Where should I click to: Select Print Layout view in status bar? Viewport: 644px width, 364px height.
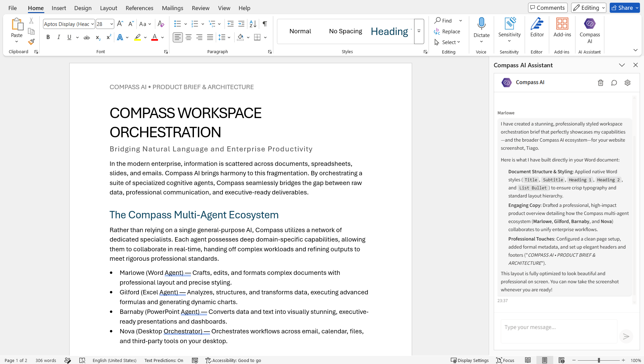coord(545,360)
